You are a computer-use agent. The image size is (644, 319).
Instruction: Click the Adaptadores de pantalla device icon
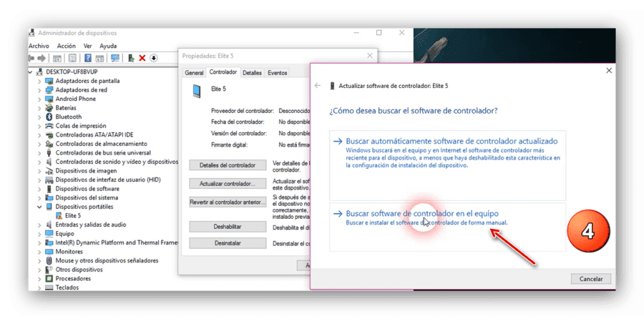tap(49, 81)
